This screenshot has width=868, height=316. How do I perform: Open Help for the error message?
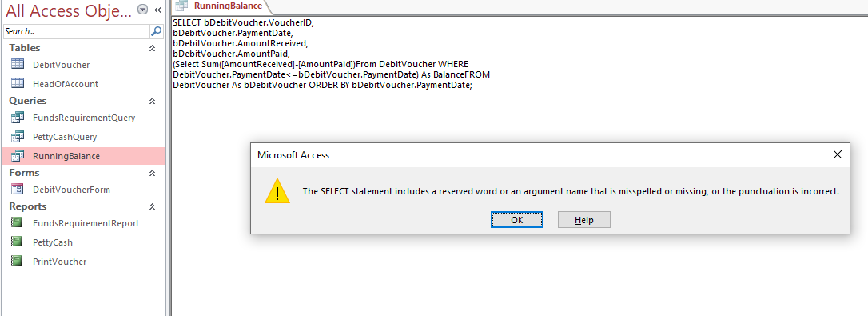pos(584,219)
